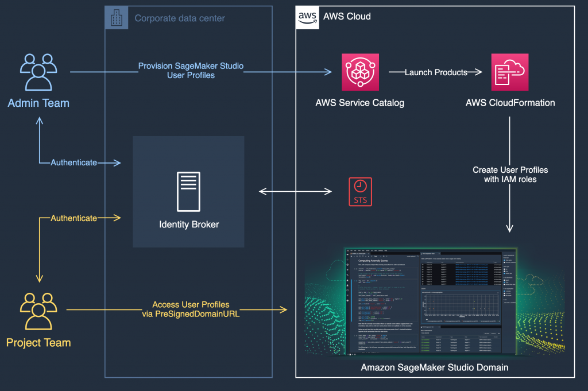This screenshot has height=391, width=588.
Task: Click the Launch Products label
Action: pyautogui.click(x=437, y=72)
